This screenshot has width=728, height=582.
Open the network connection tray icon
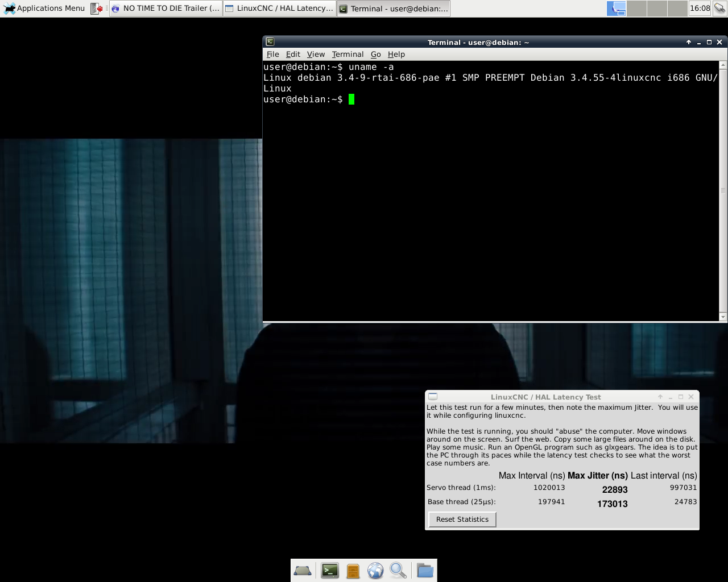point(719,9)
